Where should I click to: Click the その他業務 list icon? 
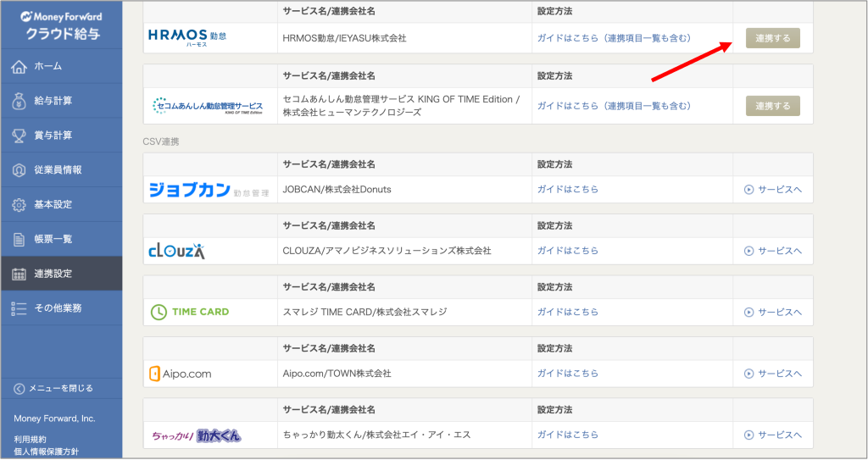19,308
